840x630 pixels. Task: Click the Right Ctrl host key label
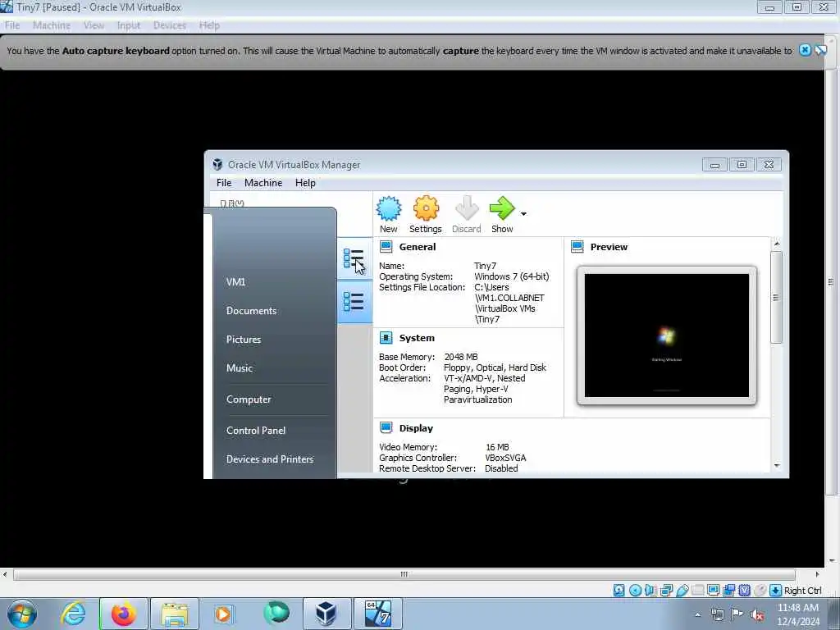coord(802,591)
